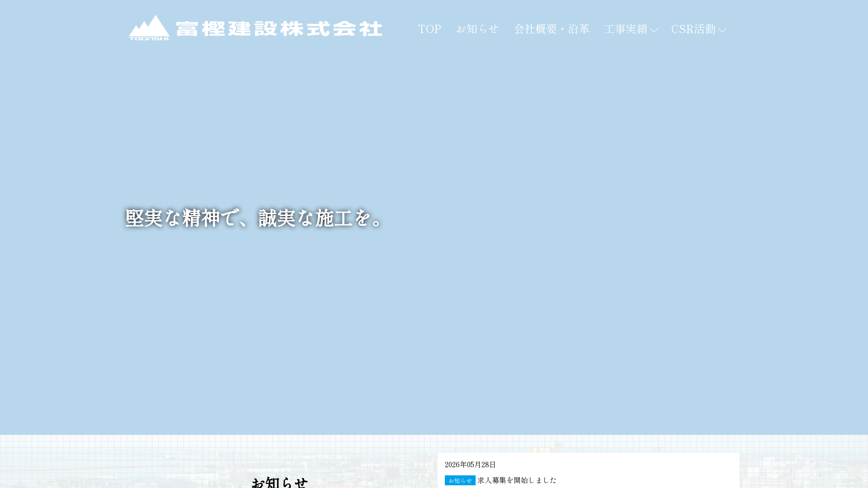The width and height of the screenshot is (868, 488).
Task: Click the お知らせ section heading
Action: pos(279,482)
